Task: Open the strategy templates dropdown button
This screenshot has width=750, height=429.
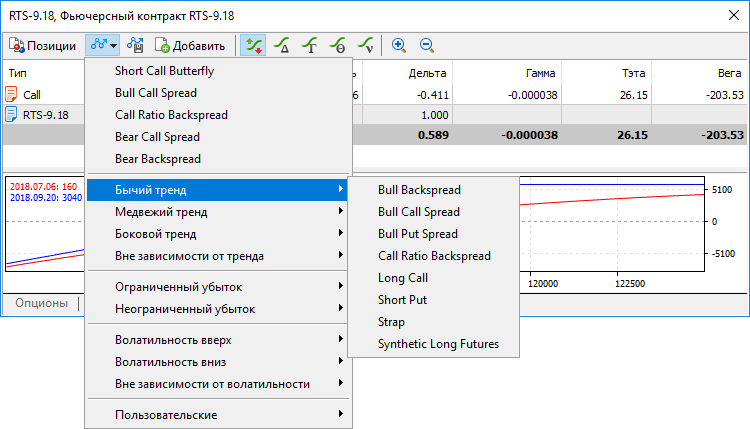Action: 103,45
